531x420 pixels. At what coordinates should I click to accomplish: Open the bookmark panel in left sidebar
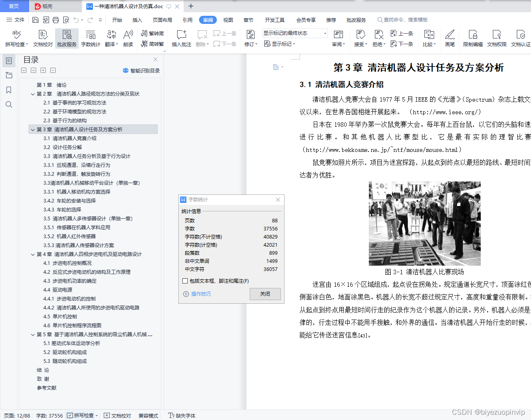[9, 90]
